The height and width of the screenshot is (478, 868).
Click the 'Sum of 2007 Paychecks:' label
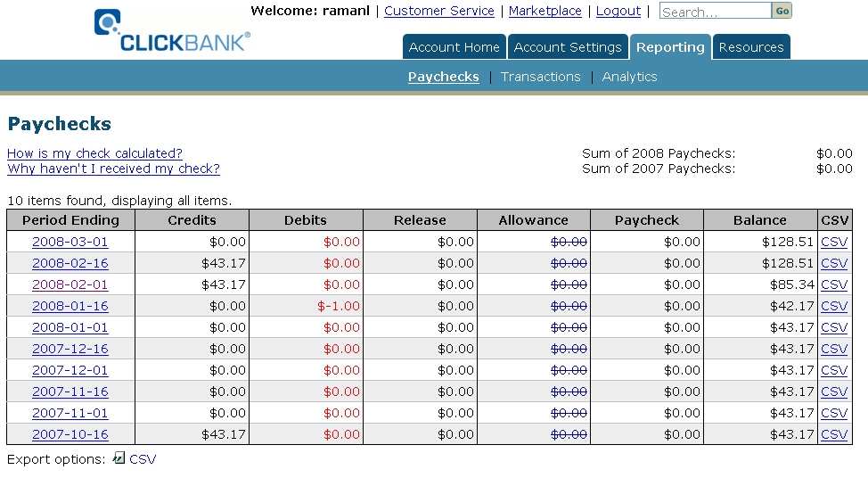pyautogui.click(x=659, y=169)
